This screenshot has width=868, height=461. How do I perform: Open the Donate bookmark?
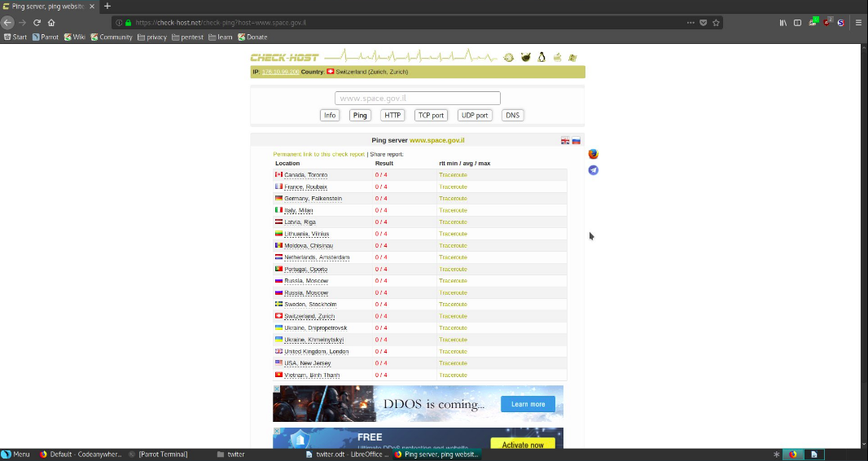252,37
